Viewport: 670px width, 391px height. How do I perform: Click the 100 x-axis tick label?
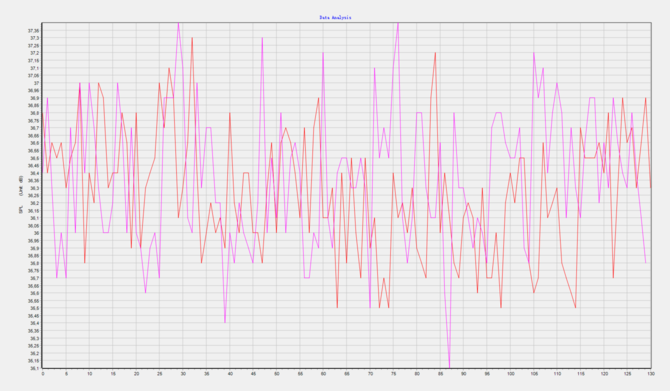511,373
